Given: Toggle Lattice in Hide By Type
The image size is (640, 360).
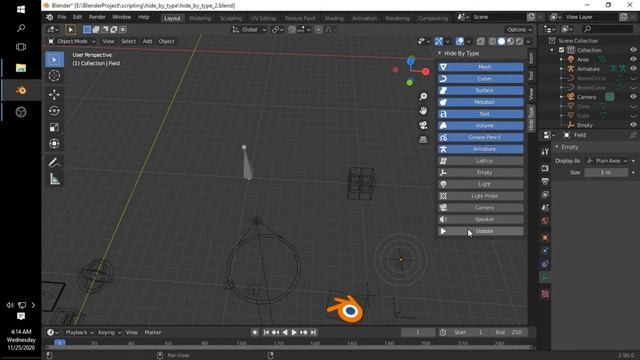Looking at the screenshot, I should (x=481, y=161).
